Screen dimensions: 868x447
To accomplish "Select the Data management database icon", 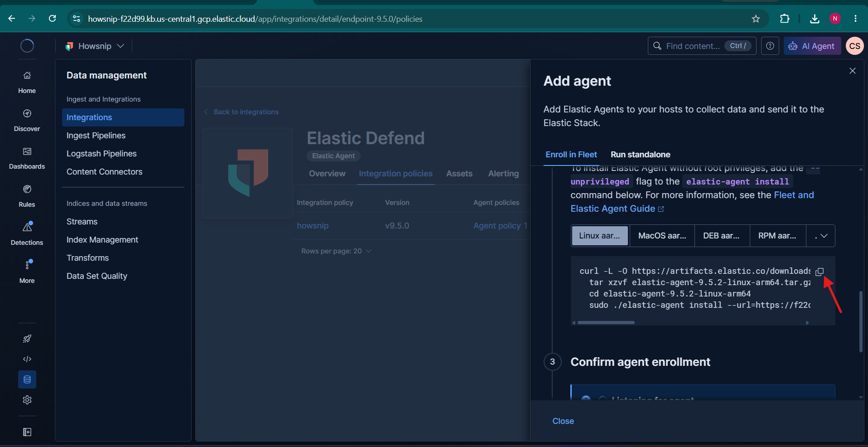I will click(27, 379).
